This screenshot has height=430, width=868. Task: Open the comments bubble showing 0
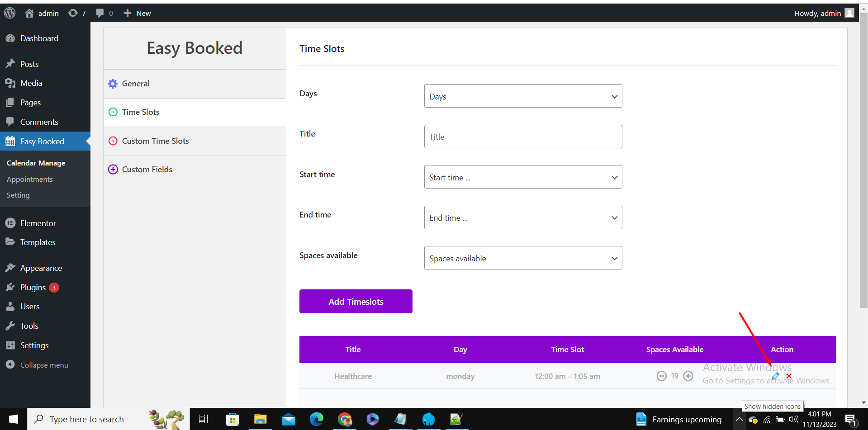(104, 13)
